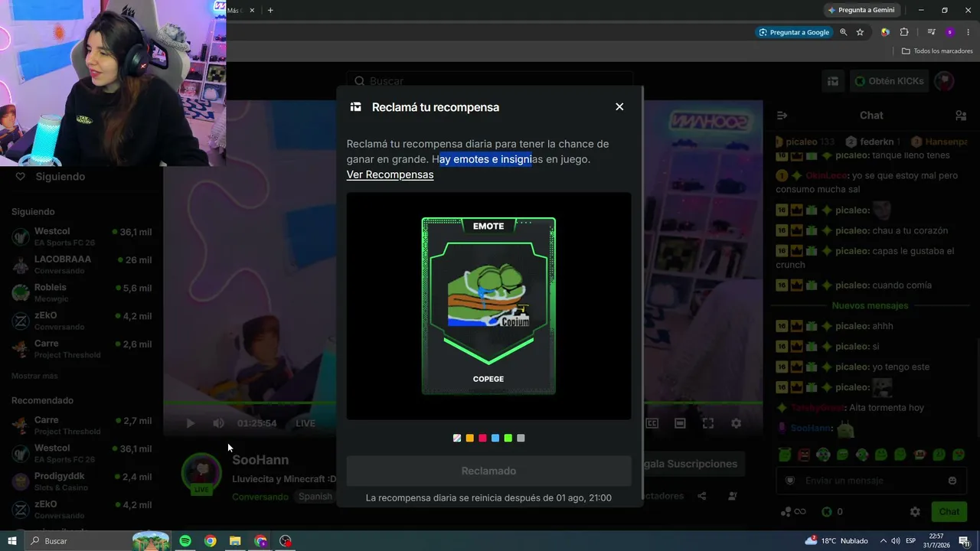Toggle play on the stream video
This screenshot has width=980, height=551.
(191, 423)
